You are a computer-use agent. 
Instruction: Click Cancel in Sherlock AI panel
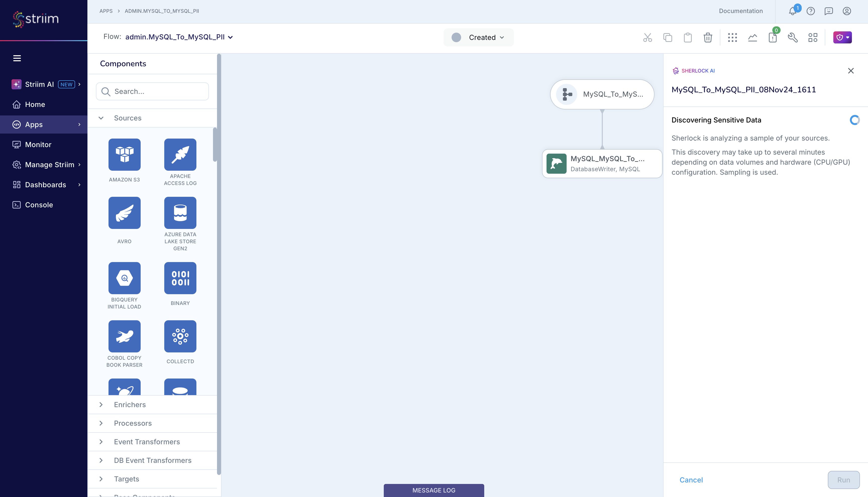point(691,480)
